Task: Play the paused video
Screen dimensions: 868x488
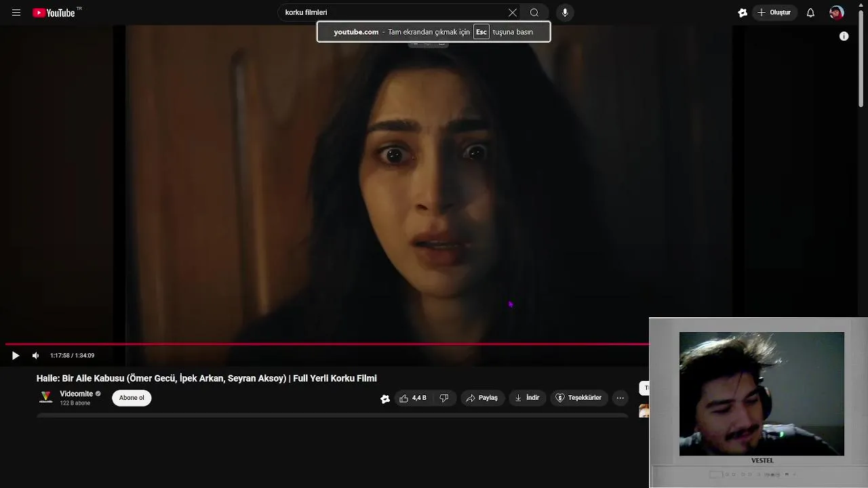Action: tap(16, 356)
